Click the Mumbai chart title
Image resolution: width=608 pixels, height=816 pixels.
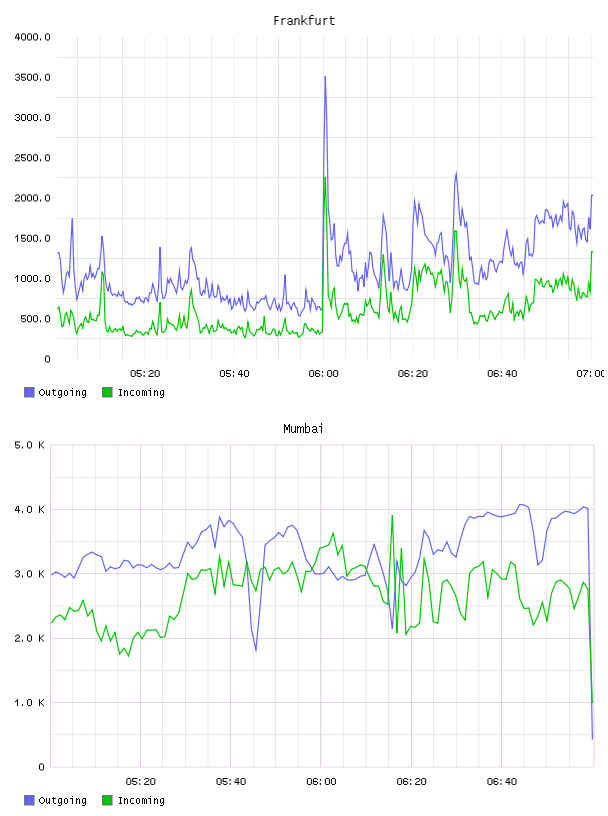[x=303, y=428]
